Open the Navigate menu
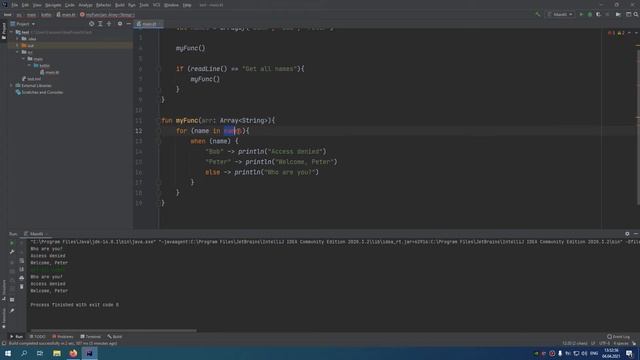The image size is (640, 360). pos(53,5)
